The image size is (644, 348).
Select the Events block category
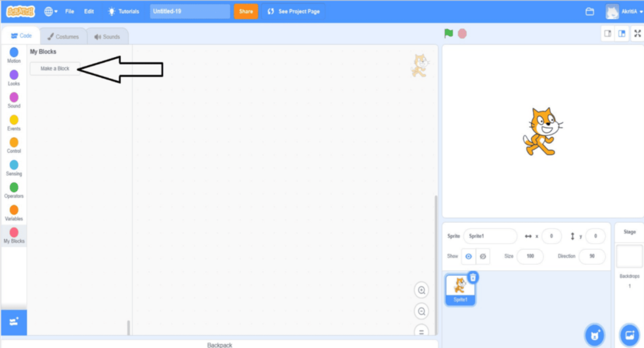point(14,123)
